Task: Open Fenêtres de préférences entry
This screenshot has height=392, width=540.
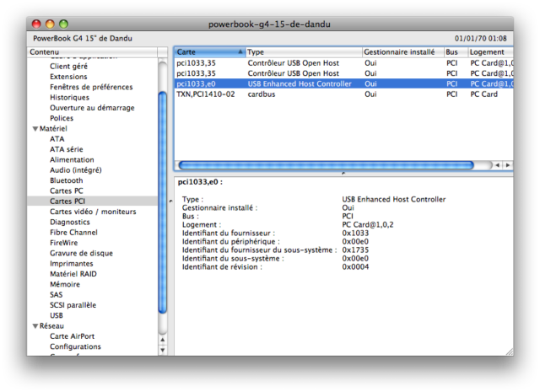Action: pyautogui.click(x=91, y=87)
